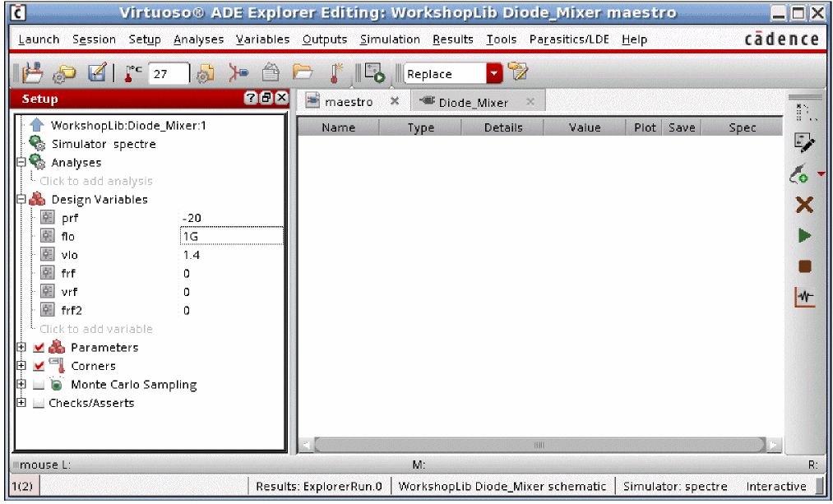This screenshot has width=833, height=504.
Task: Collapse the Design Variables tree node
Action: [x=21, y=199]
